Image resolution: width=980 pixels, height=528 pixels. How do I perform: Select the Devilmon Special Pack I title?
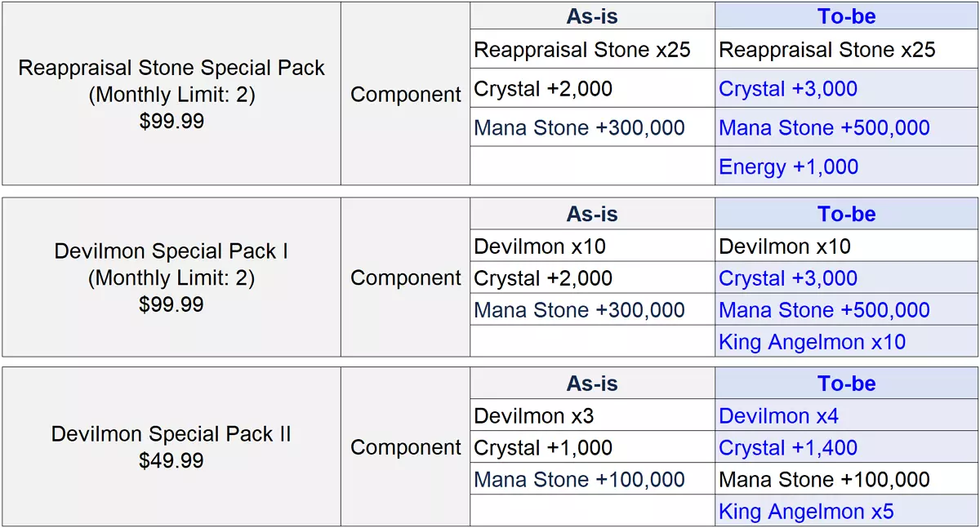[171, 251]
